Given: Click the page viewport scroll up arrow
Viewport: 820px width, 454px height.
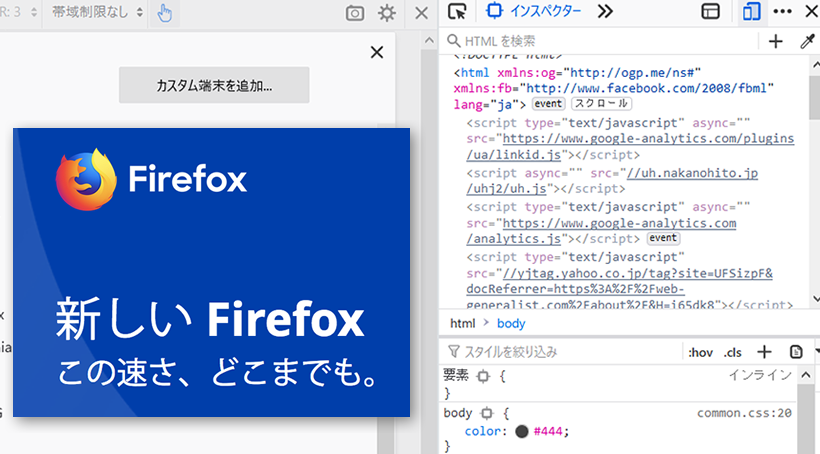Looking at the screenshot, I should click(429, 41).
